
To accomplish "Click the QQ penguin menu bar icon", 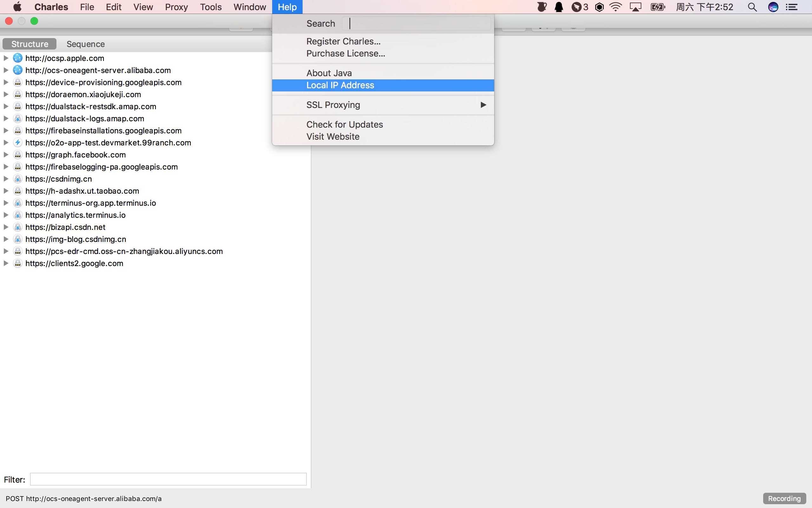I will click(559, 7).
